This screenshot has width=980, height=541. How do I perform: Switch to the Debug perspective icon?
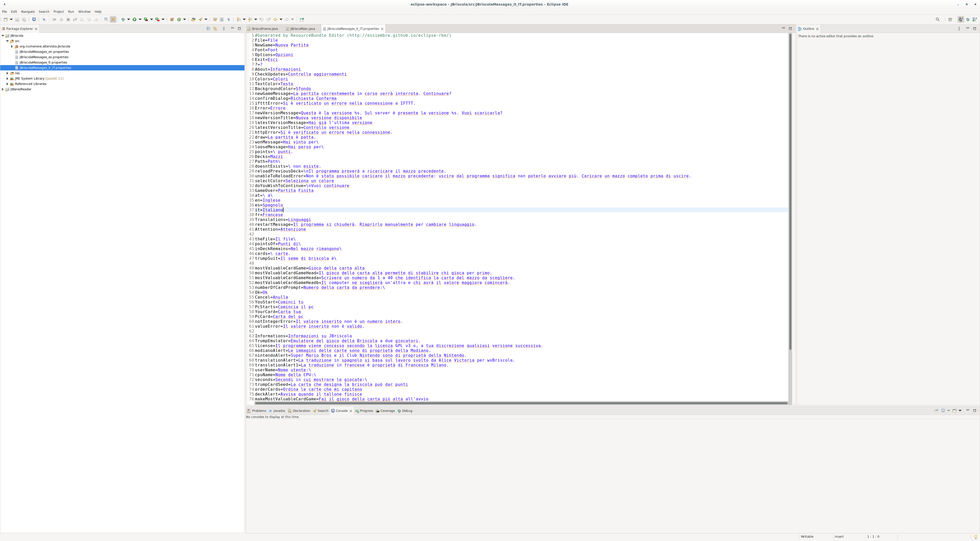point(968,19)
